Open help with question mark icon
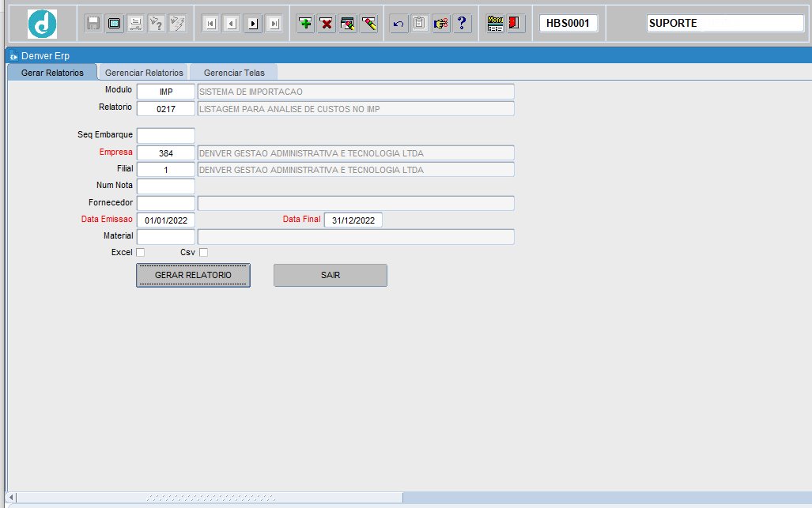 [x=462, y=23]
